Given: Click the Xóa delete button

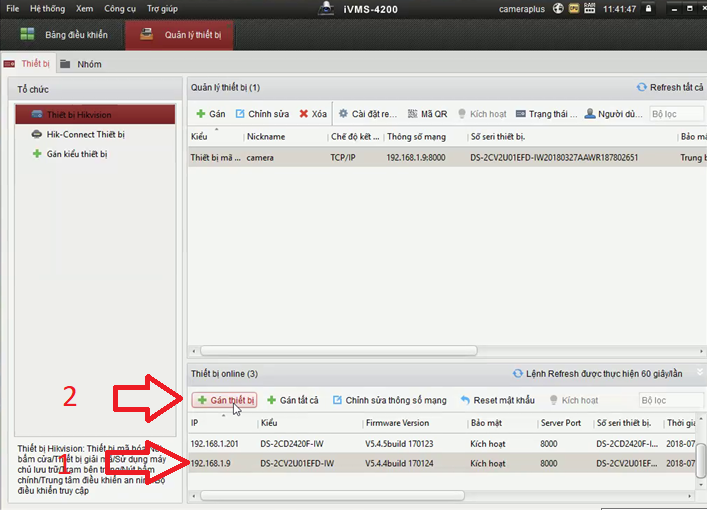Looking at the screenshot, I should 313,114.
